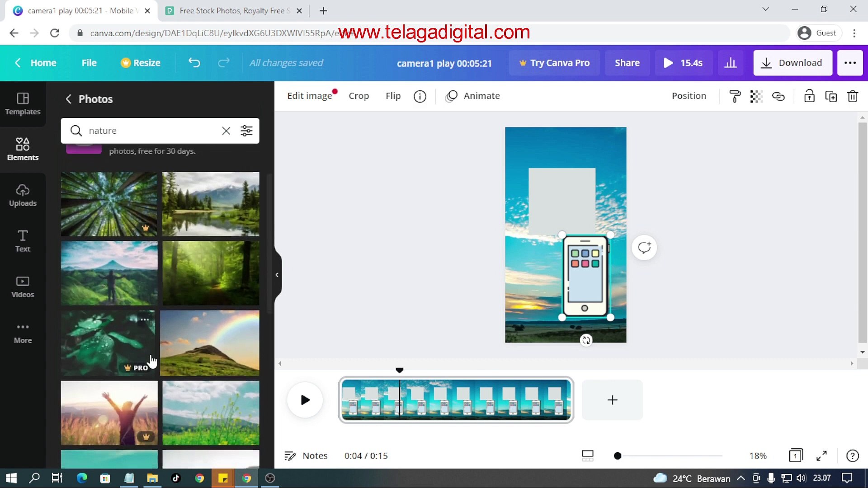Image resolution: width=868 pixels, height=488 pixels.
Task: Open the search filter options
Action: pyautogui.click(x=246, y=131)
